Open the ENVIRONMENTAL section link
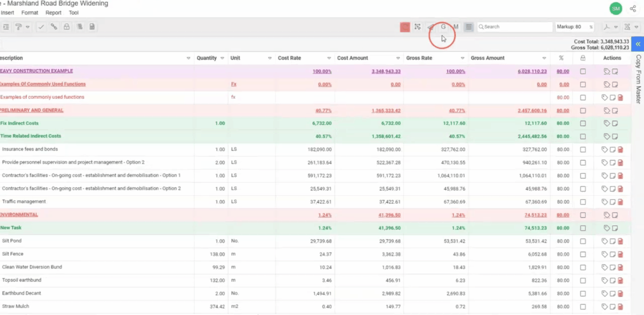The height and width of the screenshot is (315, 644). pos(19,215)
